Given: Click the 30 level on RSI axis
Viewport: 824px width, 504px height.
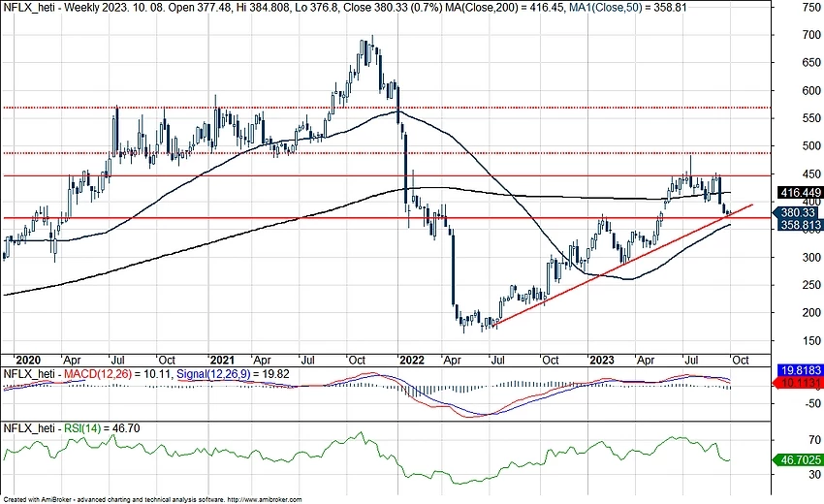Looking at the screenshot, I should point(815,475).
